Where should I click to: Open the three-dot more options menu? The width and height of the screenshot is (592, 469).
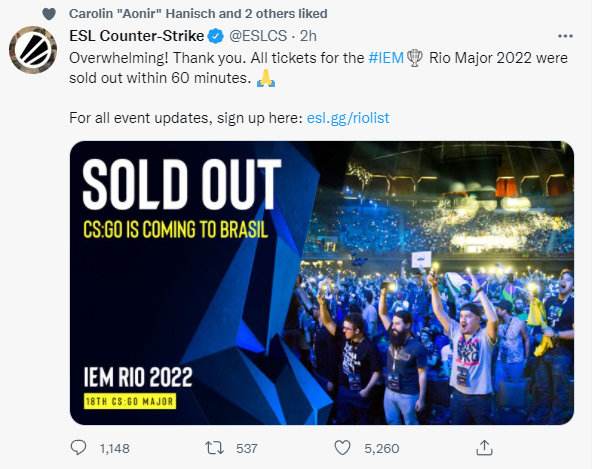[x=565, y=36]
